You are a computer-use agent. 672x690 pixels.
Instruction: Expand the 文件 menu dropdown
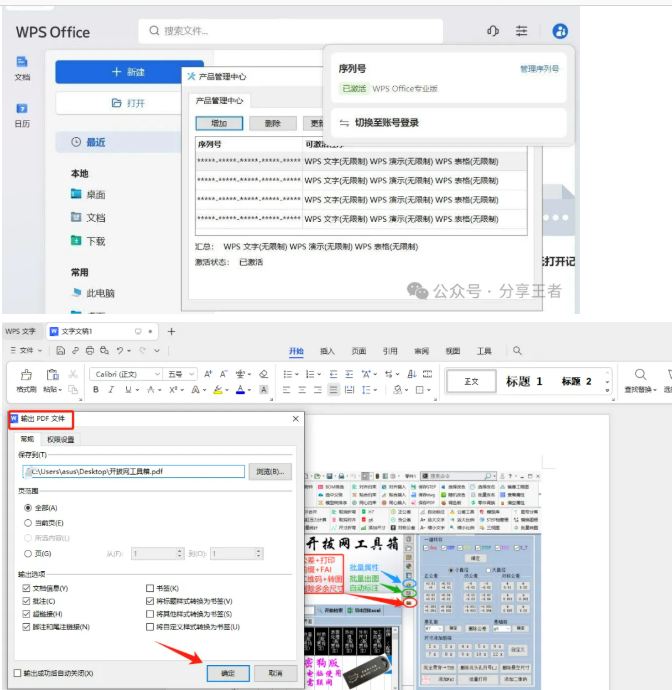[29, 351]
